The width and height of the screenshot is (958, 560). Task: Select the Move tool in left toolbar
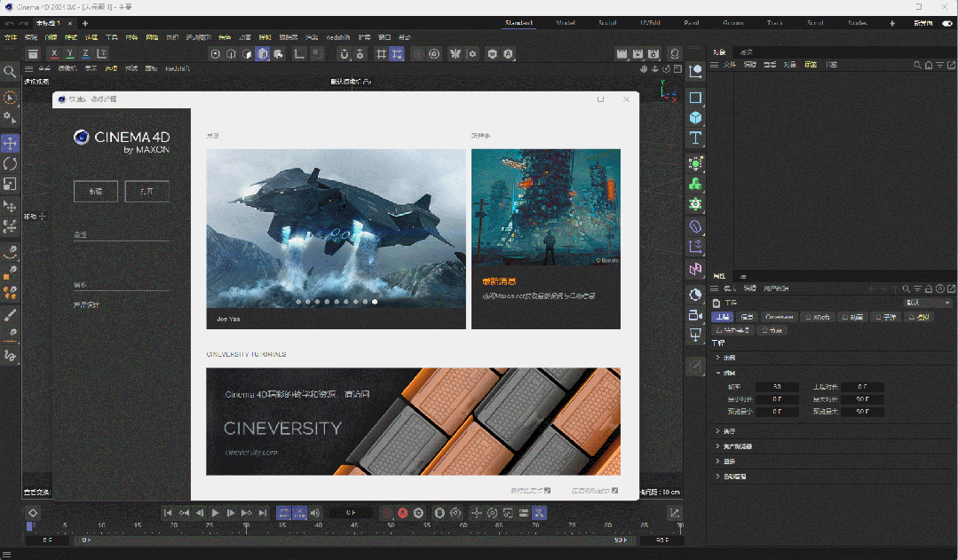coord(11,144)
